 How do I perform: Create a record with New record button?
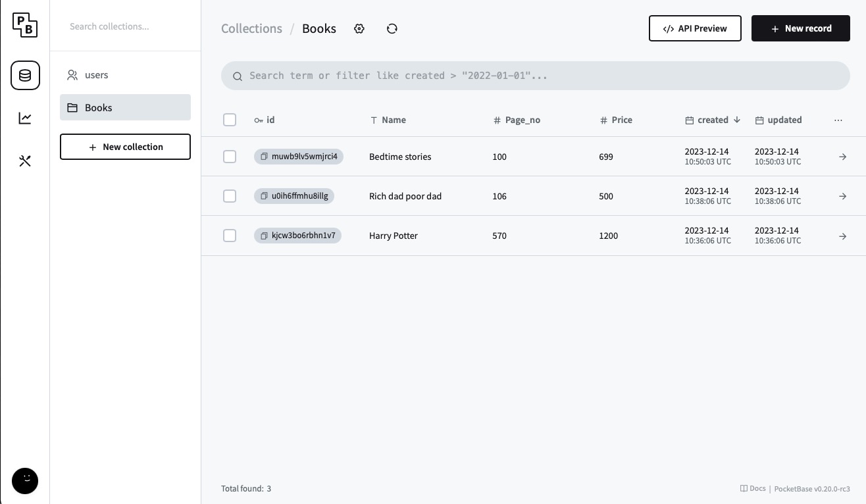(x=801, y=28)
